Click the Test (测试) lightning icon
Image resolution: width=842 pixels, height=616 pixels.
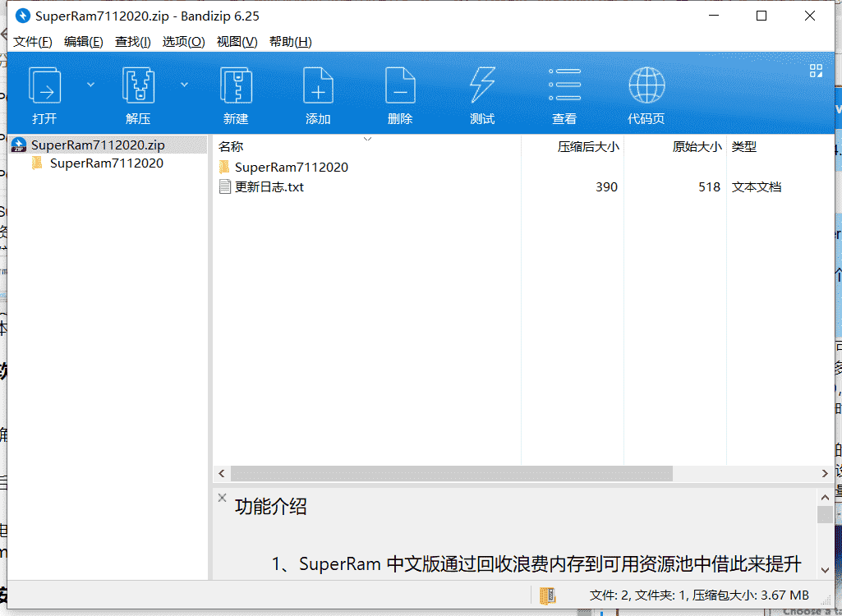coord(482,85)
